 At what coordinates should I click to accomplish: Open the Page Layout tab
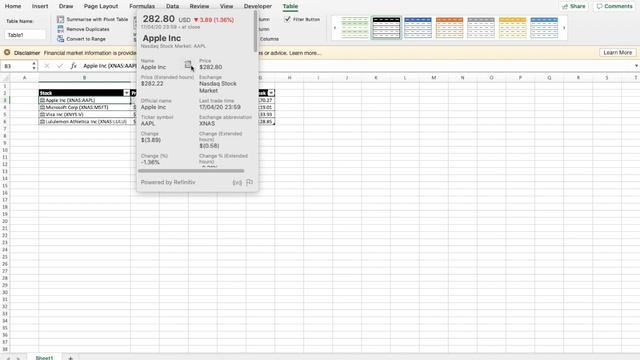(x=101, y=6)
